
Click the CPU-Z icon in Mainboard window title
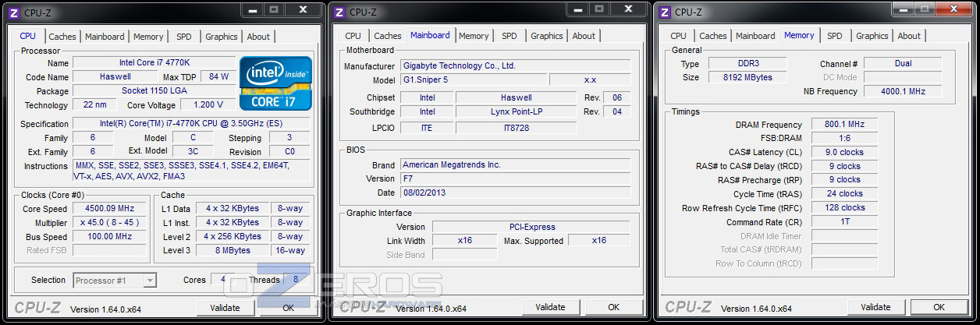(339, 12)
